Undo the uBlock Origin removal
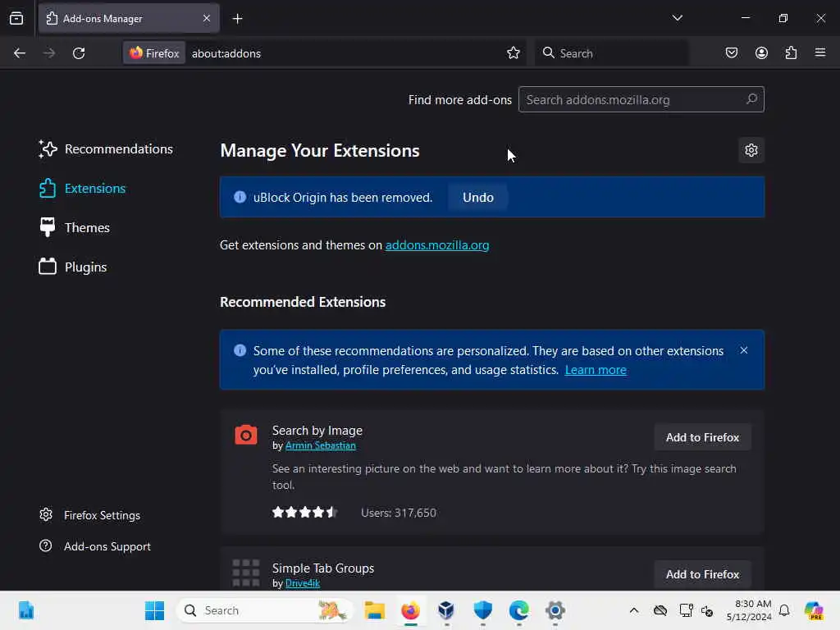 [478, 198]
